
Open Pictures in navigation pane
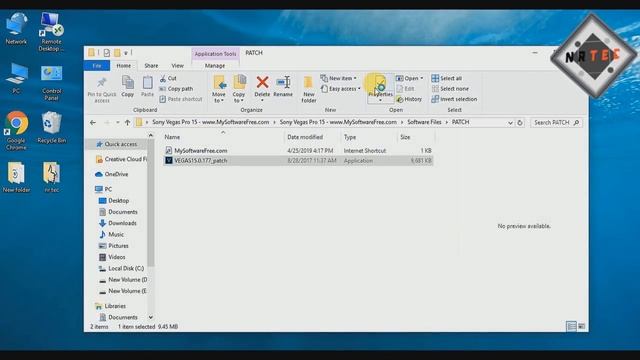[114, 246]
